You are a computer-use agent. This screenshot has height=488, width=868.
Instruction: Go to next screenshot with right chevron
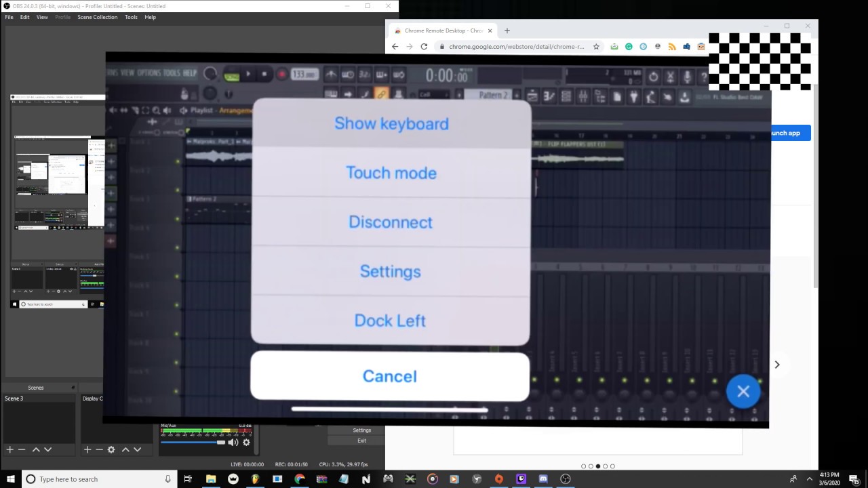point(777,365)
